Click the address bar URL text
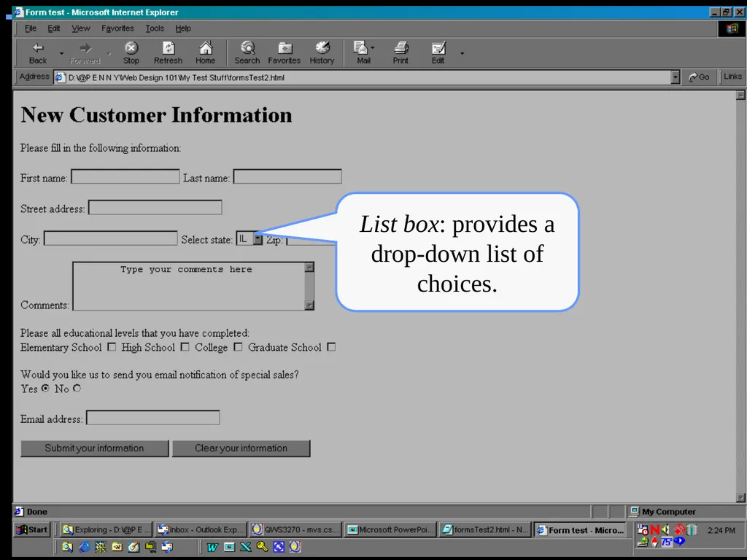The width and height of the screenshot is (747, 560). coord(177,77)
